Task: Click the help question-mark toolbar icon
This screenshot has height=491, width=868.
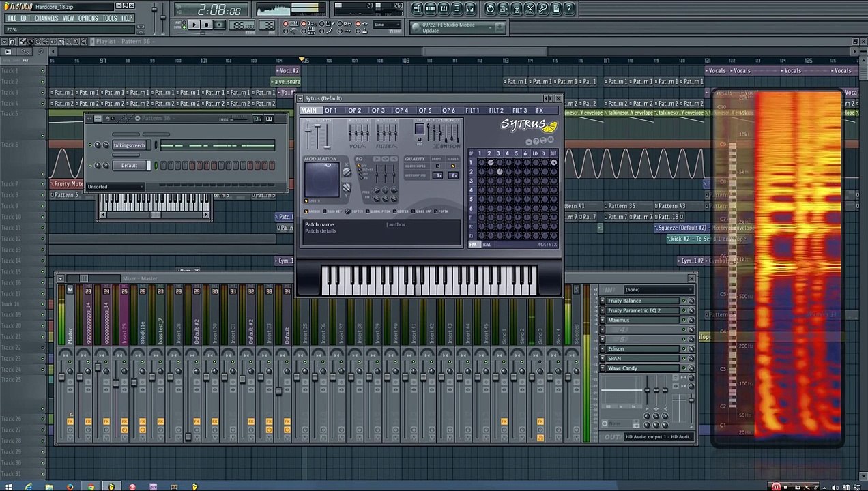Action: click(x=568, y=9)
